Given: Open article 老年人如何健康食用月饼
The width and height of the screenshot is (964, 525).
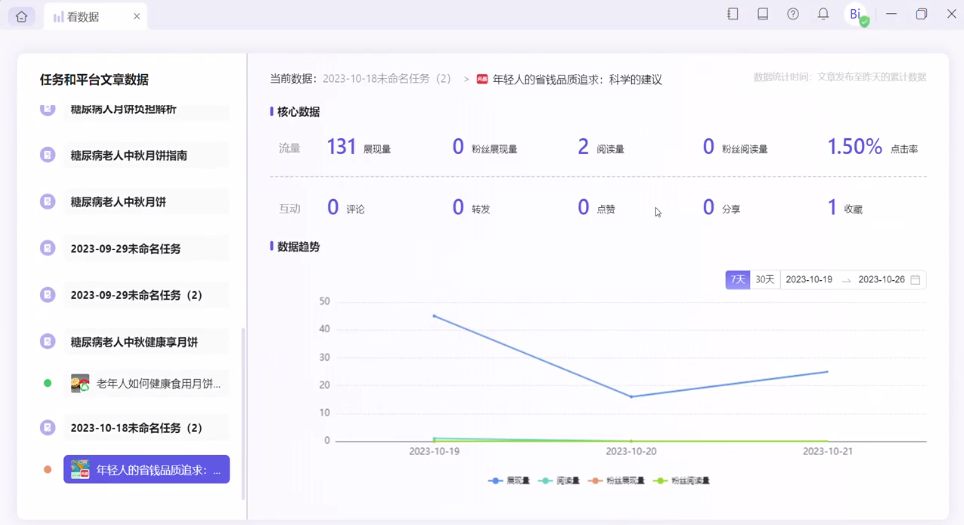Looking at the screenshot, I should pos(146,384).
